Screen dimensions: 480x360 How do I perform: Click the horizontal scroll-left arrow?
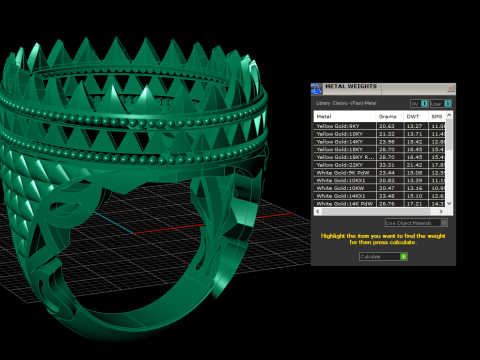click(318, 211)
